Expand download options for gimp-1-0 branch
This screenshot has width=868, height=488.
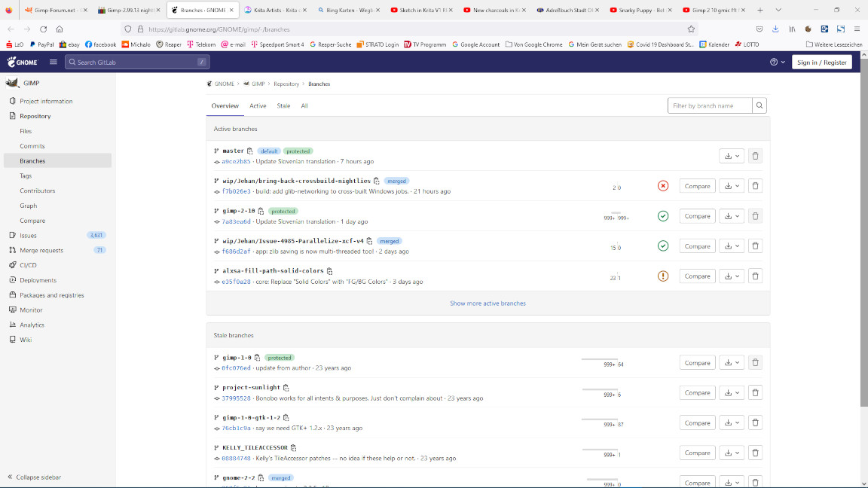[732, 363]
